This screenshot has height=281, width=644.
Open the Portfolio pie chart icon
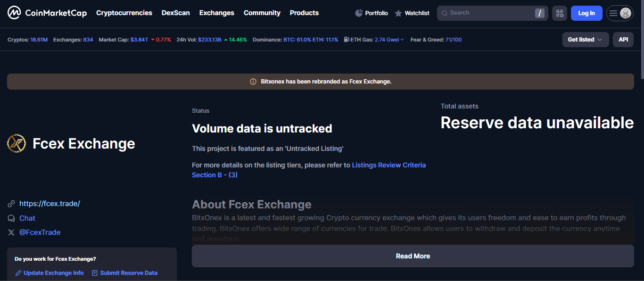pos(359,13)
